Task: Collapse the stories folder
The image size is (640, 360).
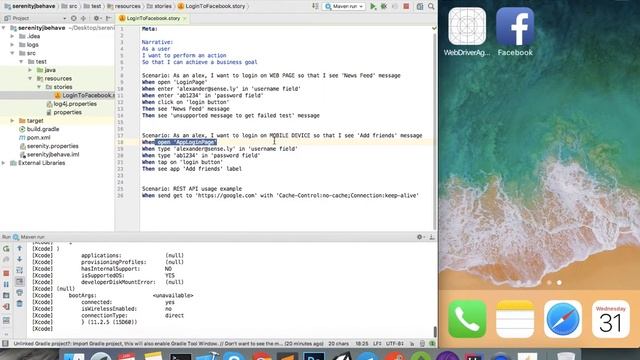Action: [x=39, y=87]
